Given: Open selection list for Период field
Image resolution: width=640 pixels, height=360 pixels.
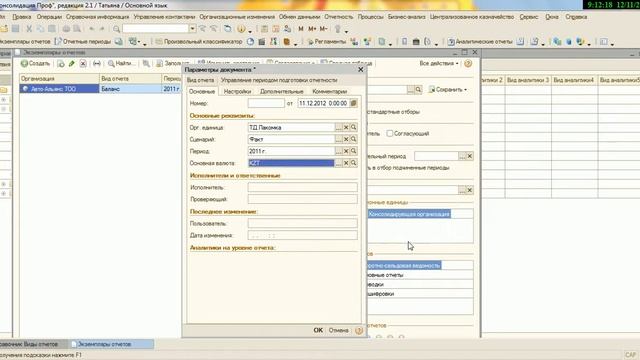Looking at the screenshot, I should coord(338,151).
